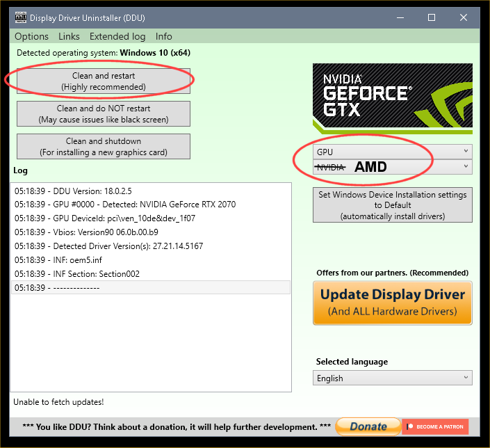Image resolution: width=490 pixels, height=448 pixels.
Task: Open the NVIDIA/AMD vendor dropdown
Action: click(x=393, y=167)
